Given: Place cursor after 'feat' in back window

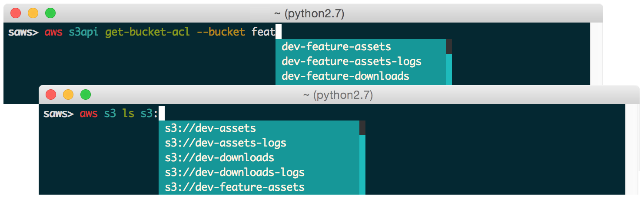Looking at the screenshot, I should click(279, 32).
